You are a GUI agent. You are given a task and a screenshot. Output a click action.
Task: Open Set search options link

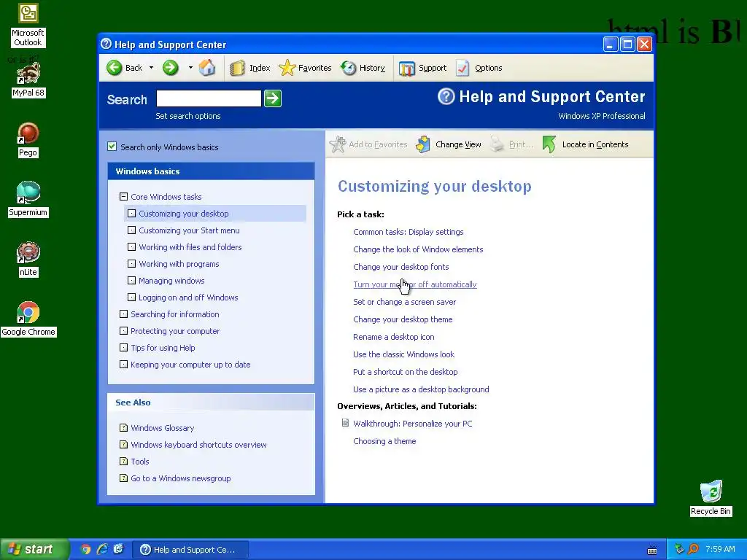coord(187,116)
